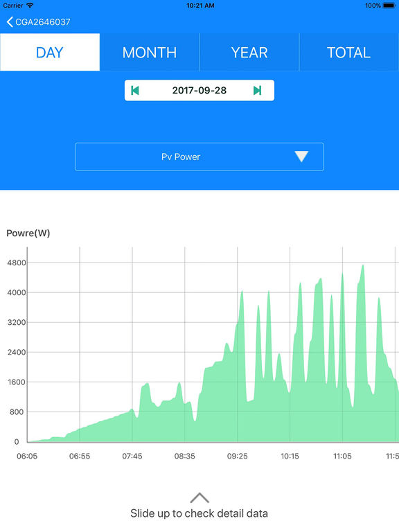Jump to previous date with left arrow
The width and height of the screenshot is (399, 532).
point(135,91)
